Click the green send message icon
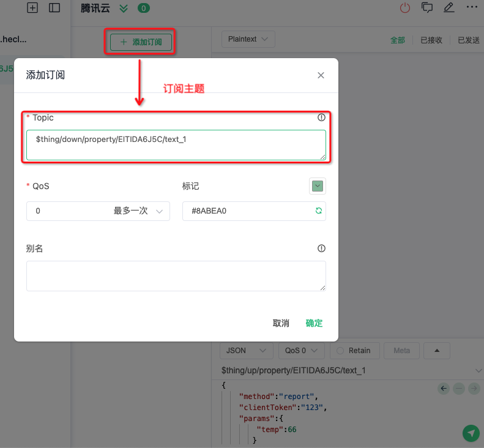 [x=471, y=433]
